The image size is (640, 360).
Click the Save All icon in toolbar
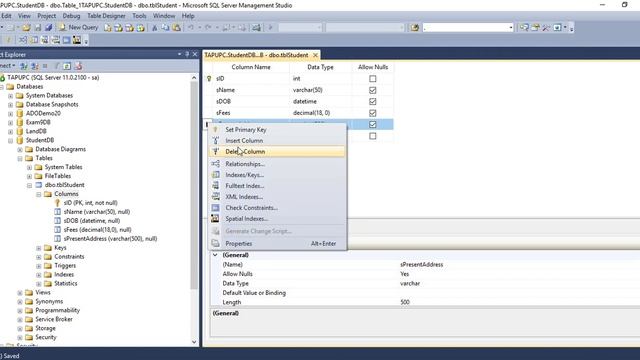[49, 28]
